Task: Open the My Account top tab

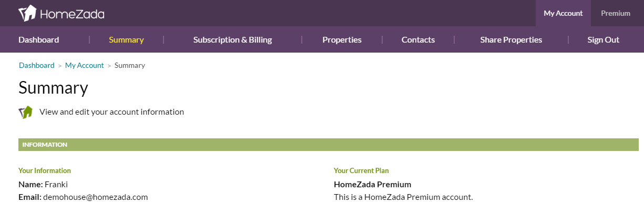Action: 563,13
